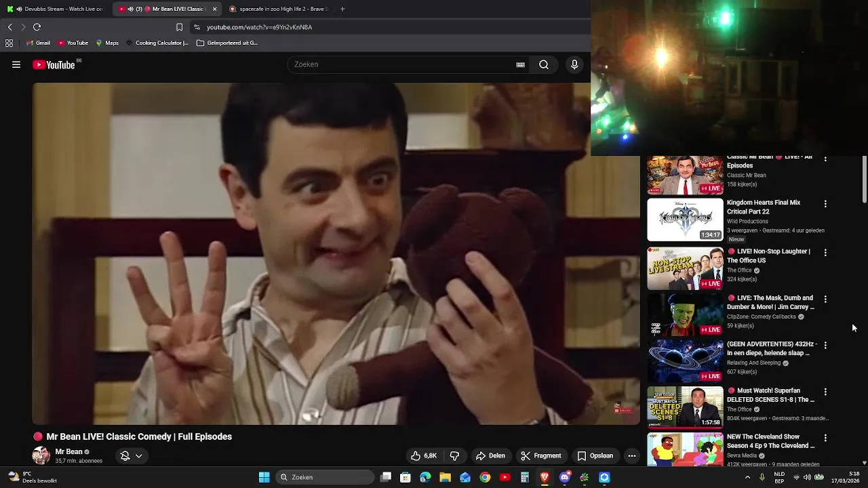This screenshot has width=868, height=488.
Task: Create a clip with Fragment button
Action: pyautogui.click(x=541, y=455)
